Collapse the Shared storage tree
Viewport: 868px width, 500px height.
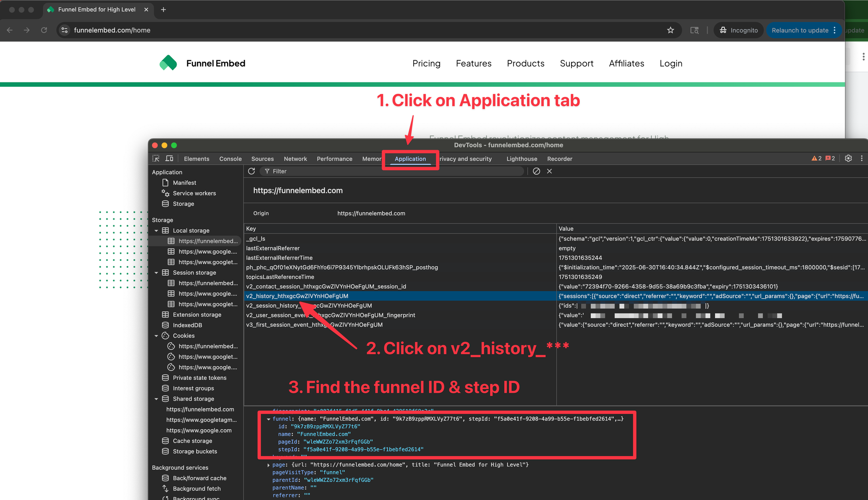[156, 398]
